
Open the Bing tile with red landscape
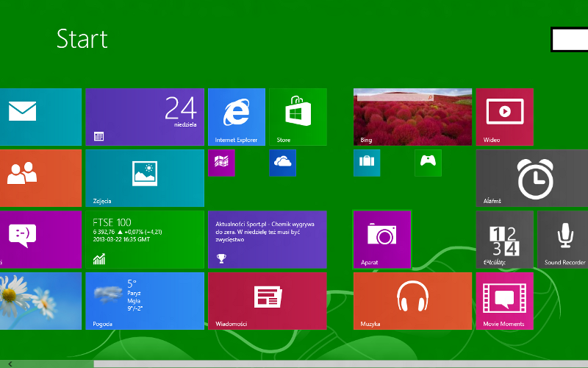tap(412, 117)
